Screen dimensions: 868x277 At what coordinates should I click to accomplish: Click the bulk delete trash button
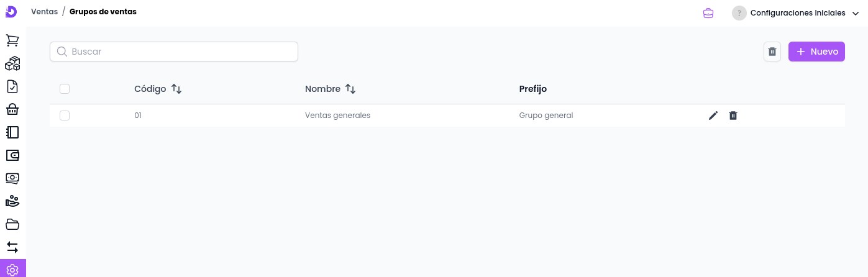[772, 52]
